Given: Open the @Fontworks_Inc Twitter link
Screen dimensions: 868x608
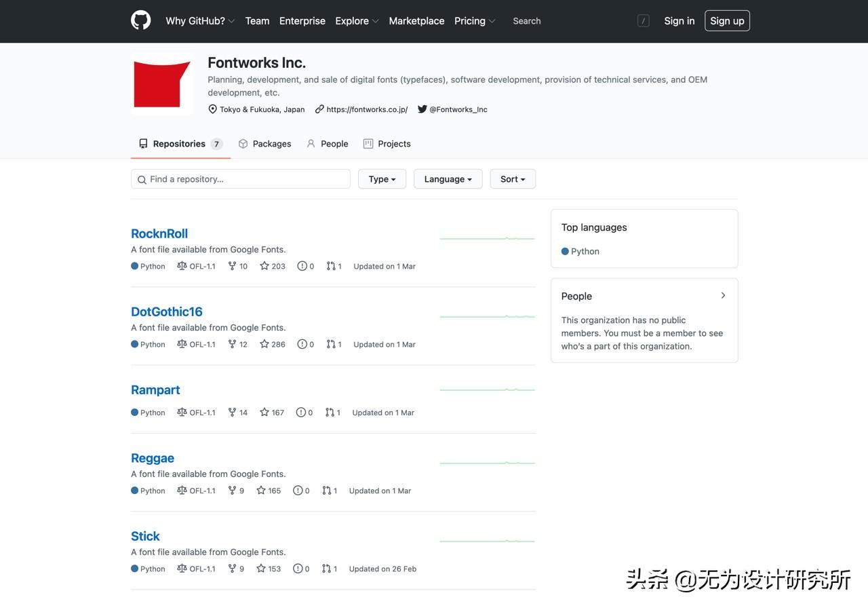Looking at the screenshot, I should click(x=458, y=109).
